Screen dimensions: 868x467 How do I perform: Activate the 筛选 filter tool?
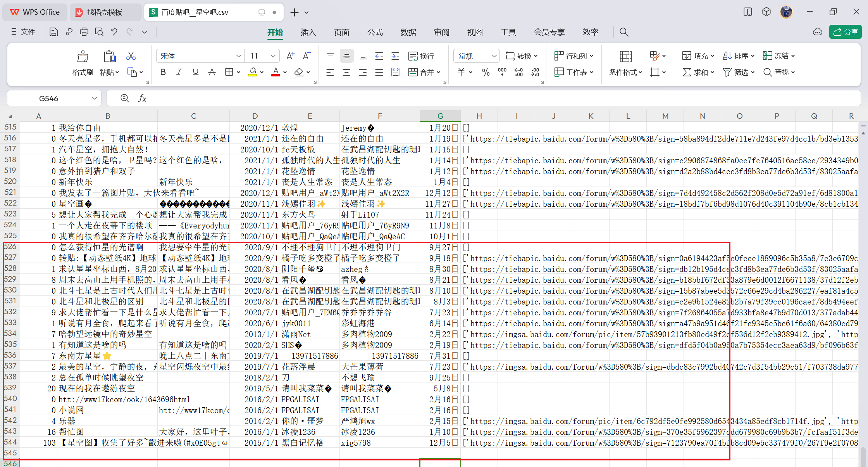click(x=738, y=72)
